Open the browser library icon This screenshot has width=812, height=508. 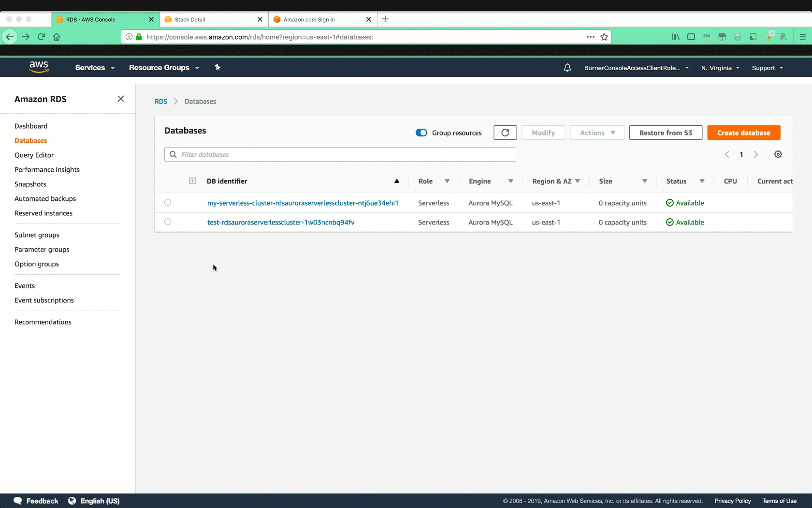(676, 37)
